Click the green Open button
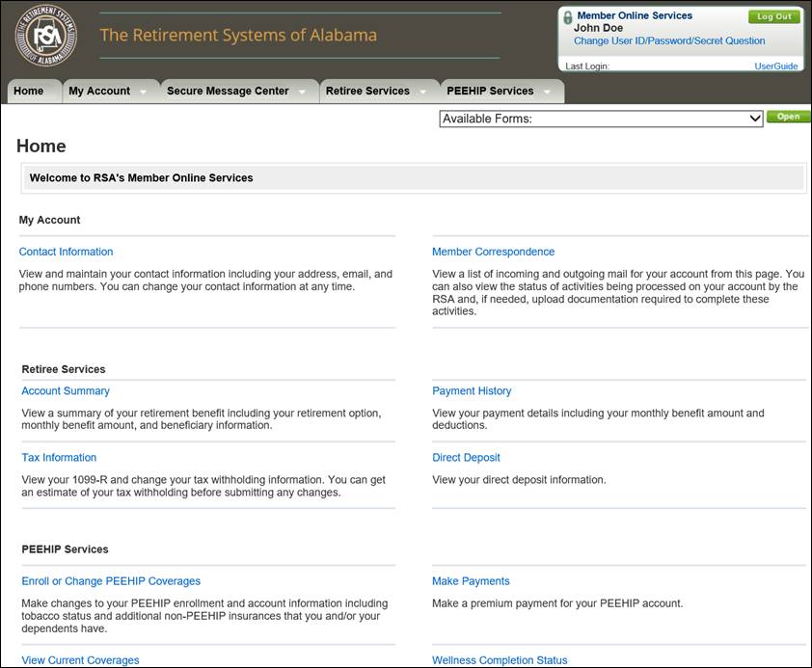This screenshot has width=812, height=668. click(788, 117)
